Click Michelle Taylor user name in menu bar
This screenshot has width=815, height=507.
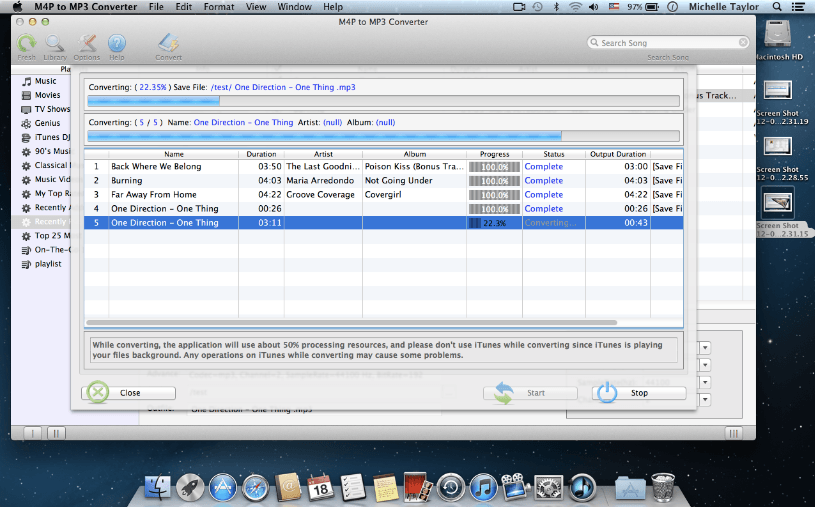pos(724,7)
